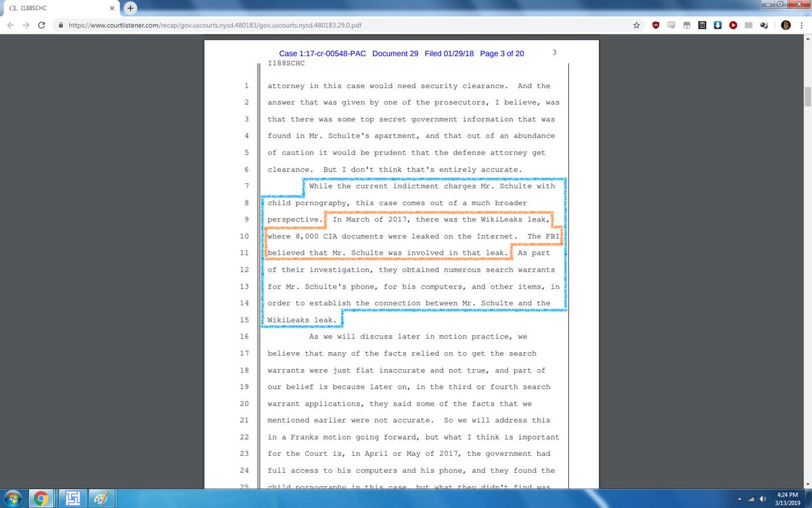Click the scrollbar down arrow
This screenshot has width=812, height=508.
pyautogui.click(x=807, y=484)
